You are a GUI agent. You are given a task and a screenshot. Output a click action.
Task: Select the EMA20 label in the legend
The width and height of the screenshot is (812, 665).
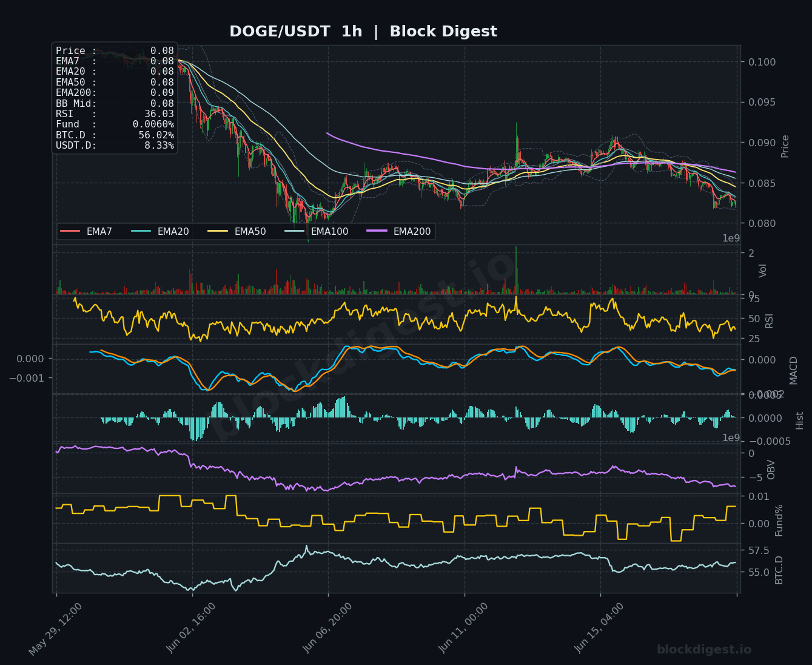pos(173,232)
